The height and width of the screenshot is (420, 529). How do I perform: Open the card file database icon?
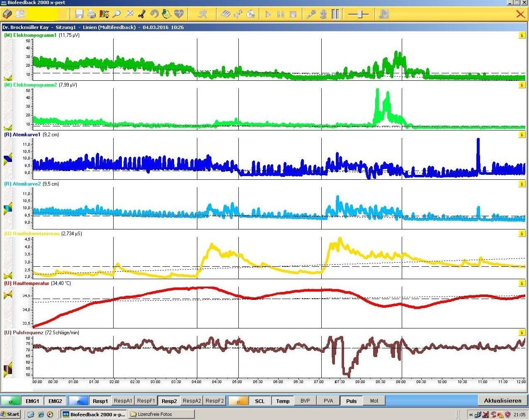[x=7, y=14]
